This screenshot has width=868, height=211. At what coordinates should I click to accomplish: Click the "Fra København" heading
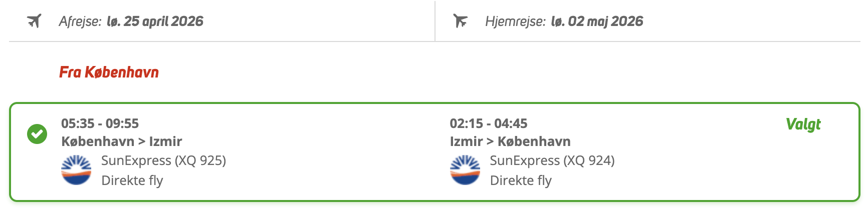[x=109, y=72]
